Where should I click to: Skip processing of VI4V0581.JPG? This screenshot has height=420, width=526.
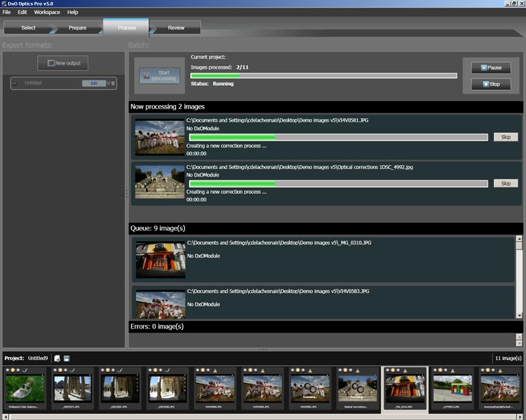tap(505, 137)
